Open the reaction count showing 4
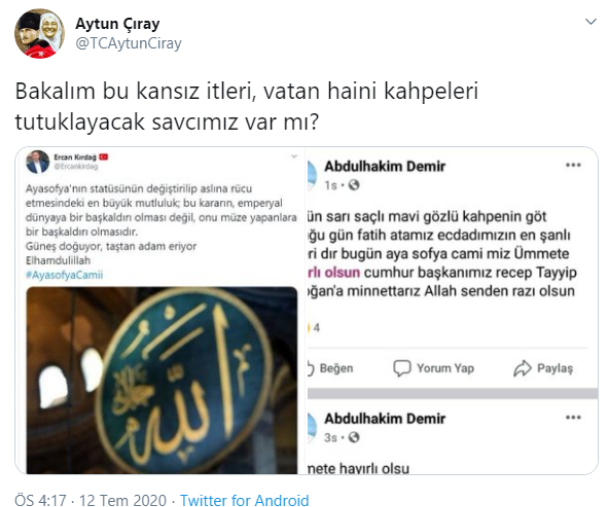 coord(314,328)
